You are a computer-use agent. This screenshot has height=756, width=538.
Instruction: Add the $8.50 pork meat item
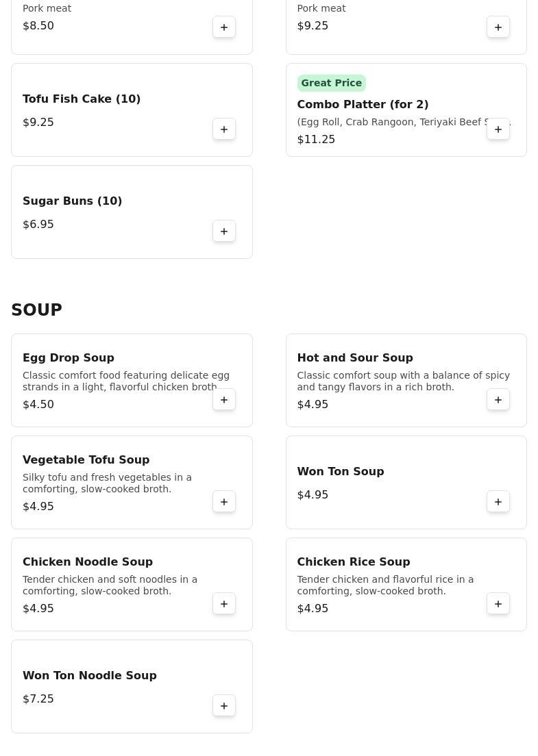click(224, 27)
